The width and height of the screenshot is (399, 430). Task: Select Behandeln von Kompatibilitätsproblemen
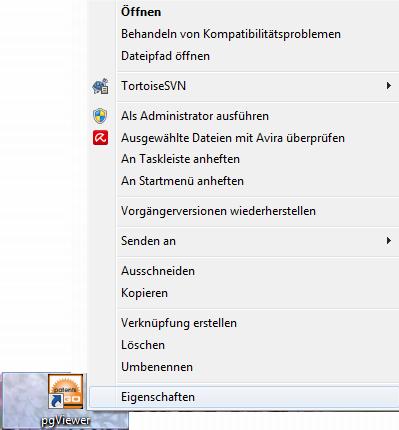(x=231, y=34)
